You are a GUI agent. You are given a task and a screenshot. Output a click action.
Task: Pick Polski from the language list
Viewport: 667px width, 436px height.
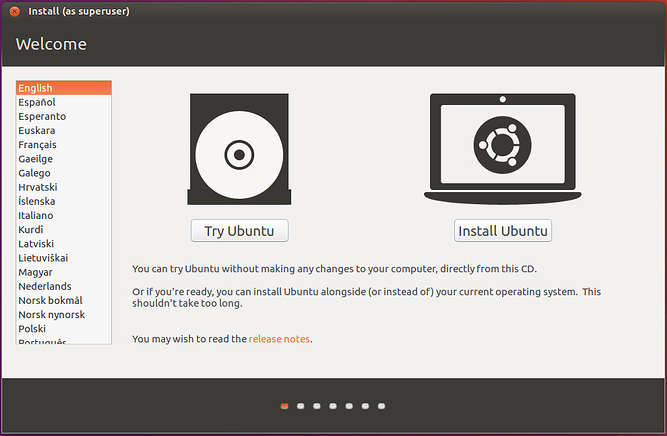click(x=64, y=328)
